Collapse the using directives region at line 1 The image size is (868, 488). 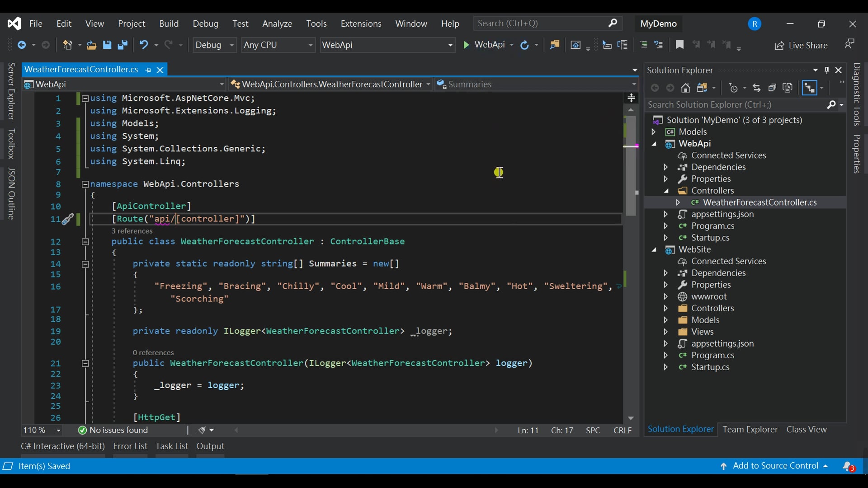pos(85,98)
